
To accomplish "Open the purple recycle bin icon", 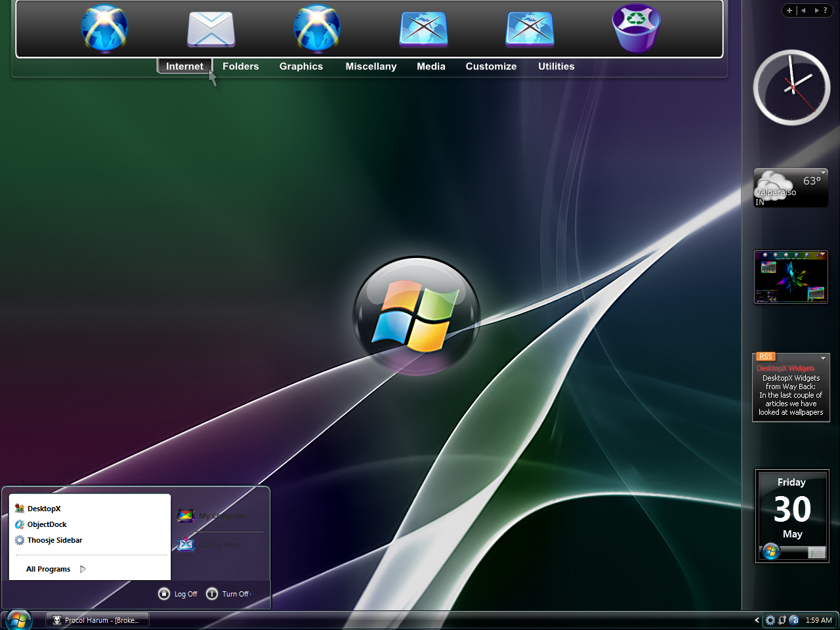I will (636, 28).
